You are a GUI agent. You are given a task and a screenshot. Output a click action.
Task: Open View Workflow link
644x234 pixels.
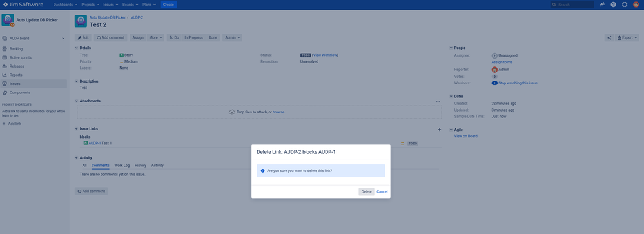click(x=326, y=55)
